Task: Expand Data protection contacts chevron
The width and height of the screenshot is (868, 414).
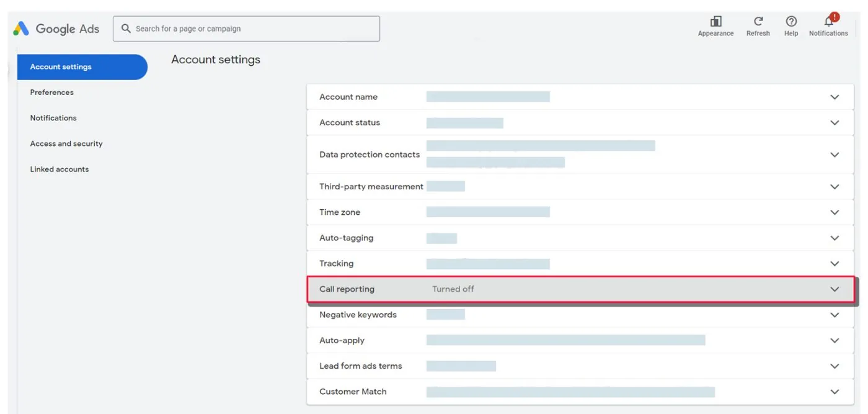Action: click(x=835, y=155)
